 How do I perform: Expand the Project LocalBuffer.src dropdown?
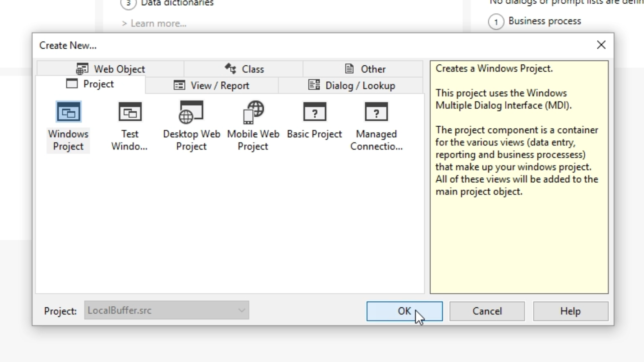[x=241, y=310]
